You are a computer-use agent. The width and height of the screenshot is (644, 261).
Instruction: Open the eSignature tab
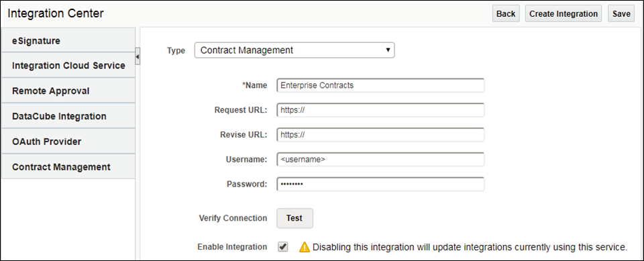point(68,40)
